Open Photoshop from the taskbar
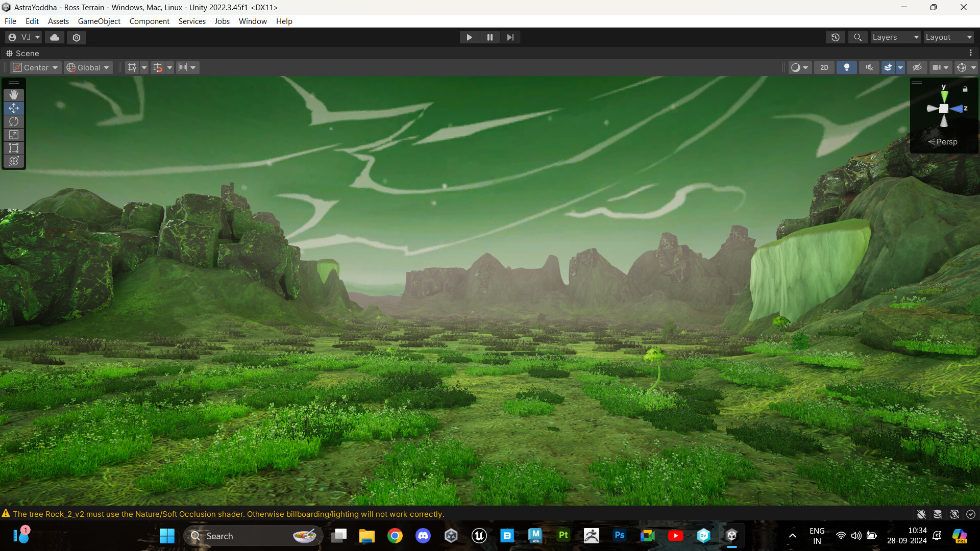Screen dimensions: 980x551 click(x=620, y=536)
